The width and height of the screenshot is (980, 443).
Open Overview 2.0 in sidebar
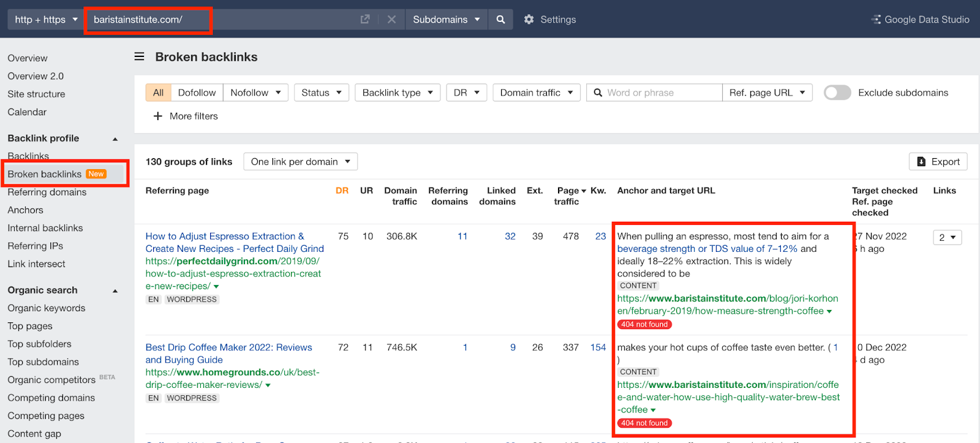[x=36, y=76]
